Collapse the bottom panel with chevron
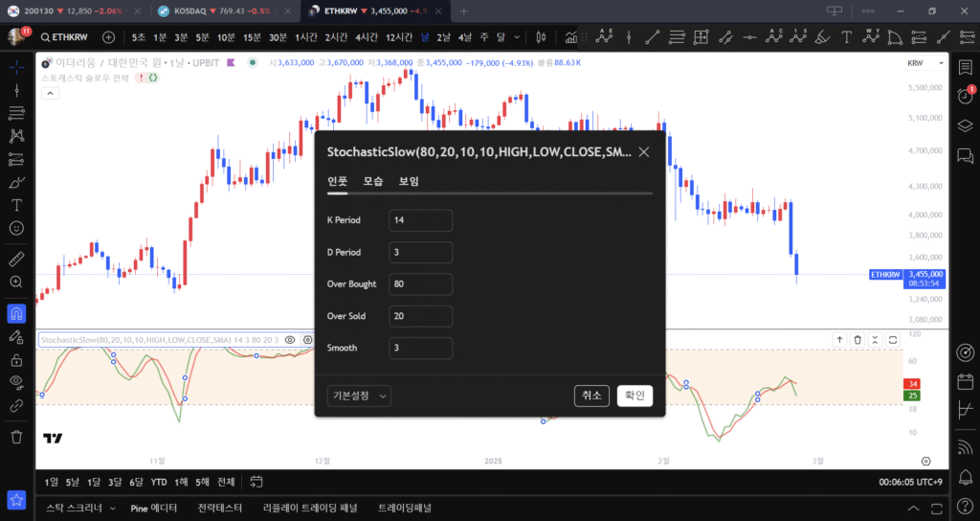The height and width of the screenshot is (521, 980). coord(914,508)
